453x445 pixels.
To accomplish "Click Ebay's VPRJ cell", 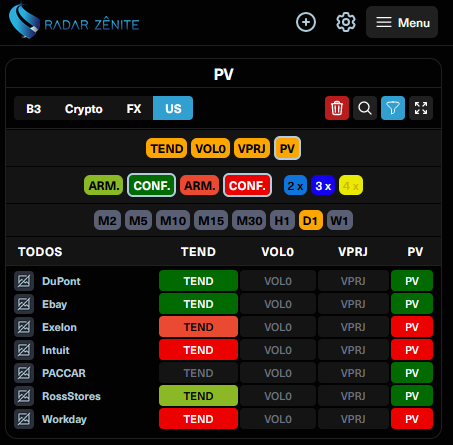I will [353, 304].
